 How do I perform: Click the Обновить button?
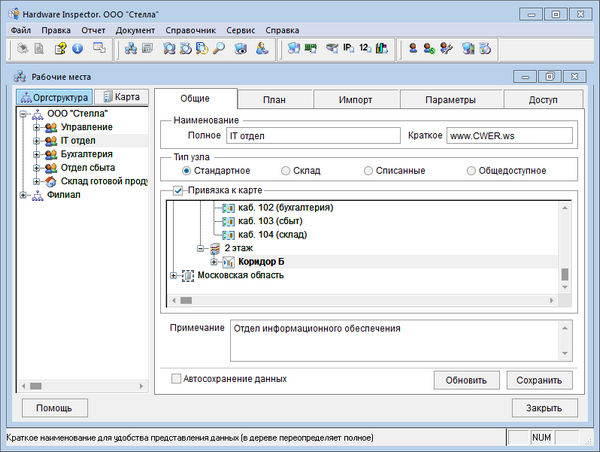tap(466, 380)
